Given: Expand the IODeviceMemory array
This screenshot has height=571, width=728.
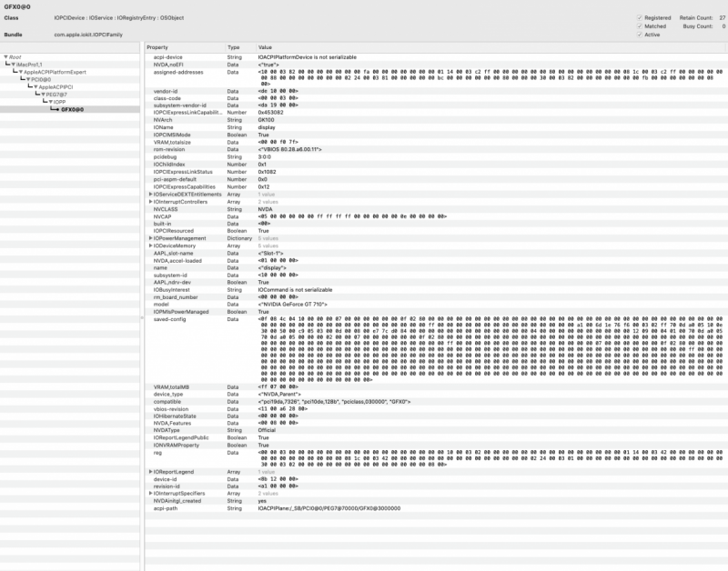Looking at the screenshot, I should (149, 245).
